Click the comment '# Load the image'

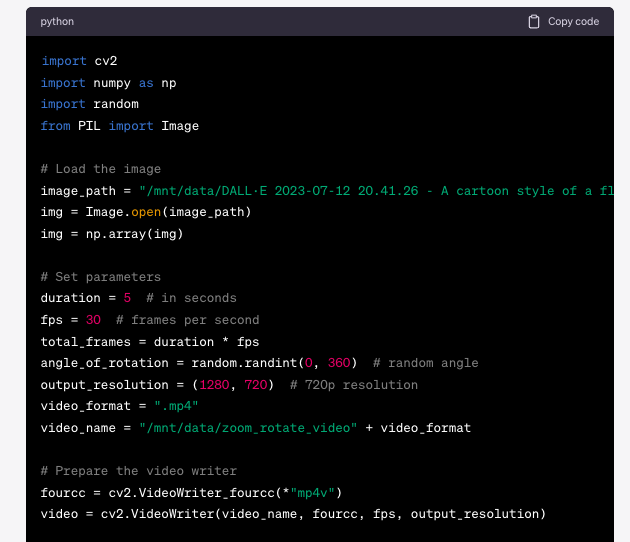[101, 169]
